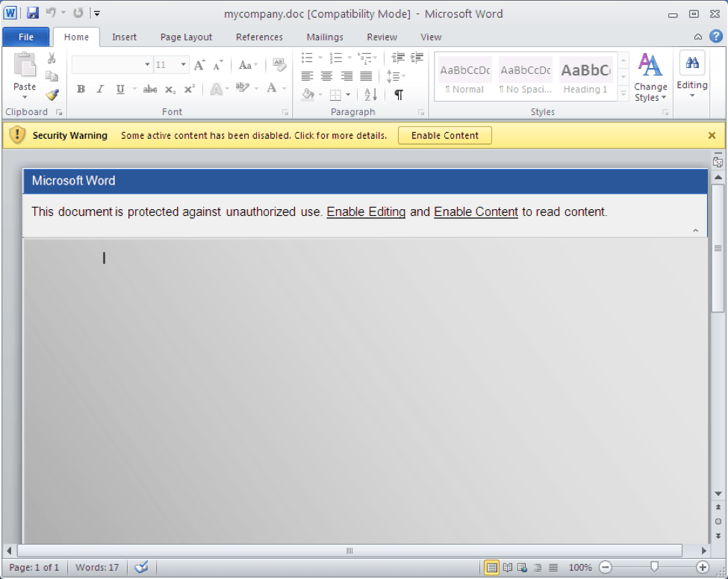Click the zoom slider handle
Viewport: 728px width, 579px height.
[654, 566]
